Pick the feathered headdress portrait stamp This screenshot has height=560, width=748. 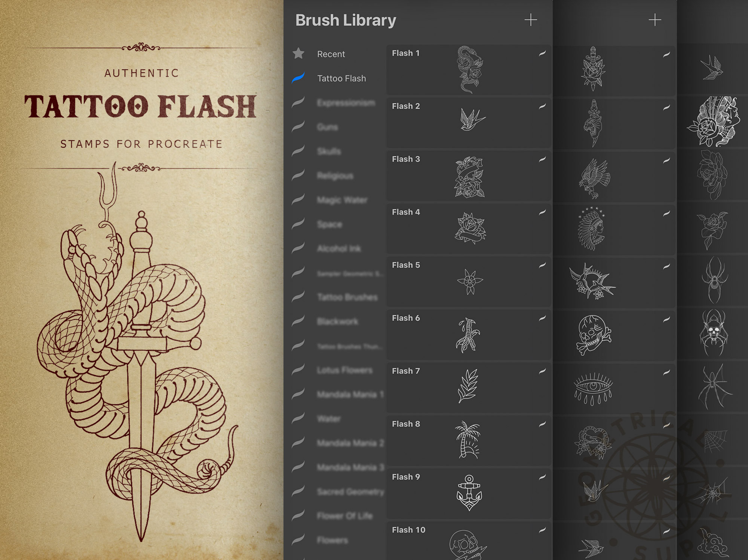[x=592, y=229]
